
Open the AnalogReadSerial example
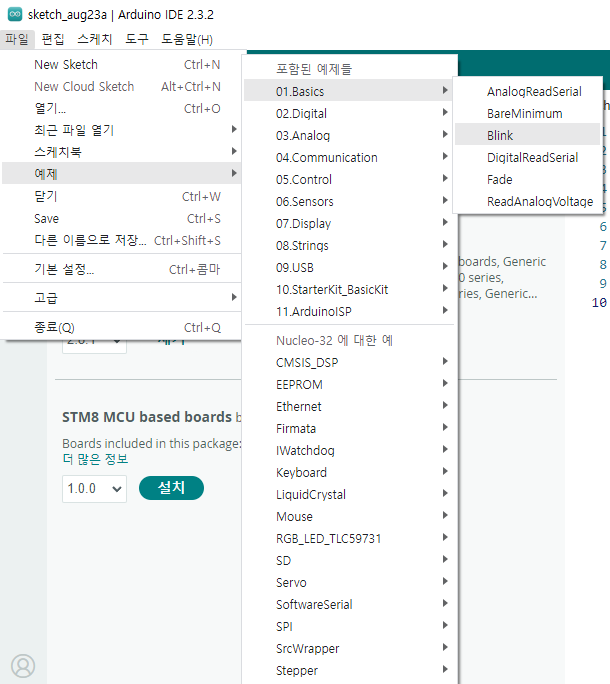point(528,92)
